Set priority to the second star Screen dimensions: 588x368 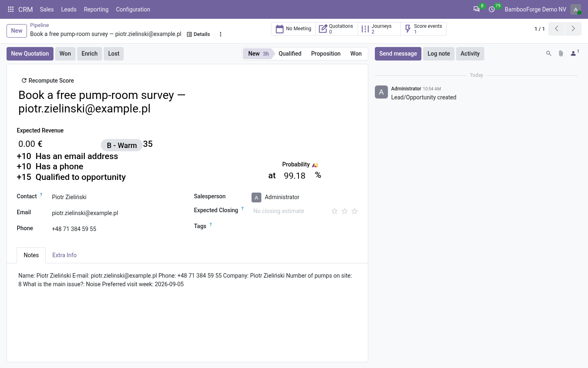[345, 211]
